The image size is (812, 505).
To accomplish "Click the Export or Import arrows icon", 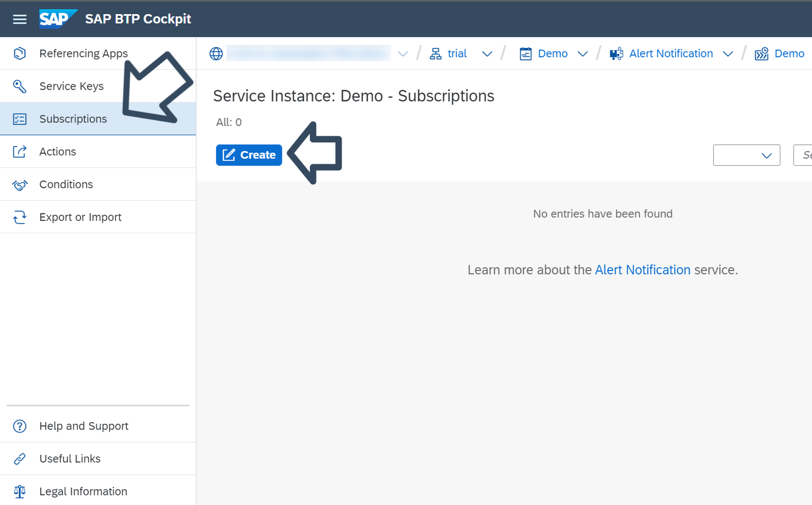I will [20, 217].
